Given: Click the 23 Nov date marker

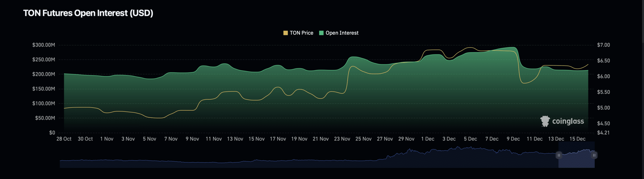Looking at the screenshot, I should point(342,139).
